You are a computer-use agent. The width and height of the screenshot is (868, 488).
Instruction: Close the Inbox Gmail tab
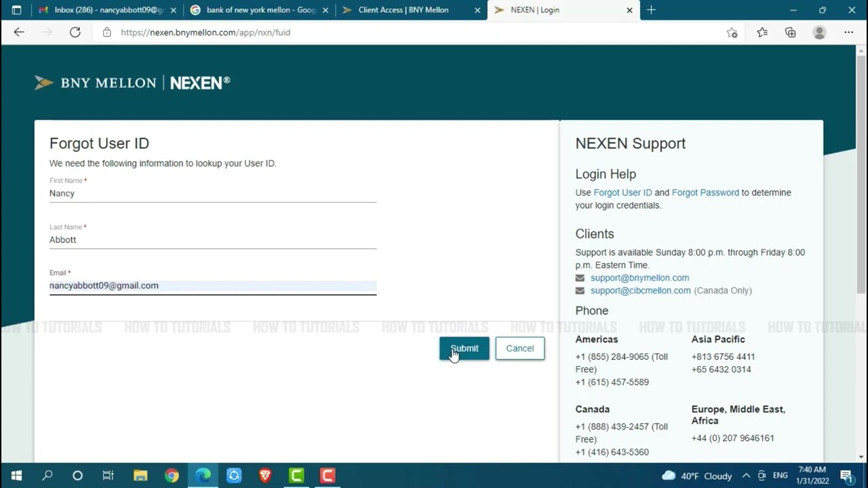click(x=174, y=10)
